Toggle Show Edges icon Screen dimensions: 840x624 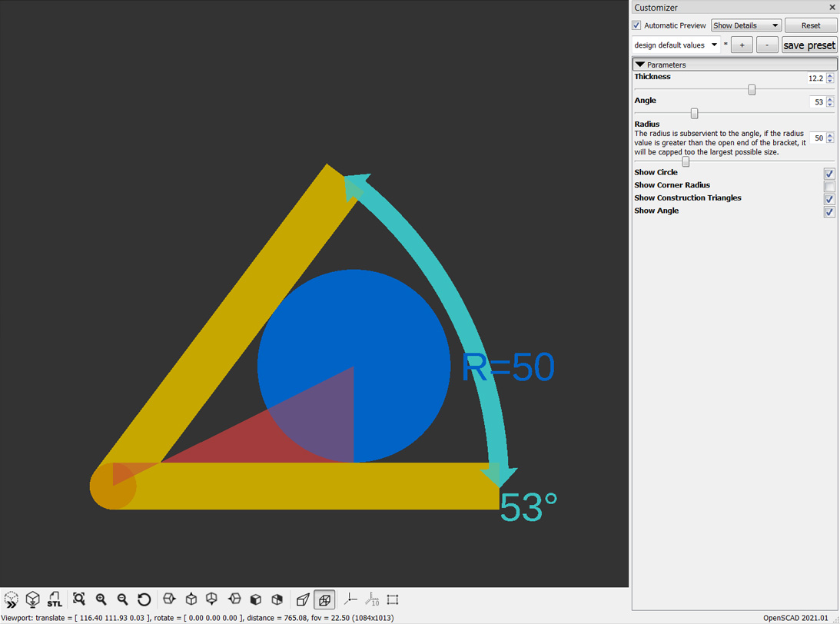click(x=393, y=599)
